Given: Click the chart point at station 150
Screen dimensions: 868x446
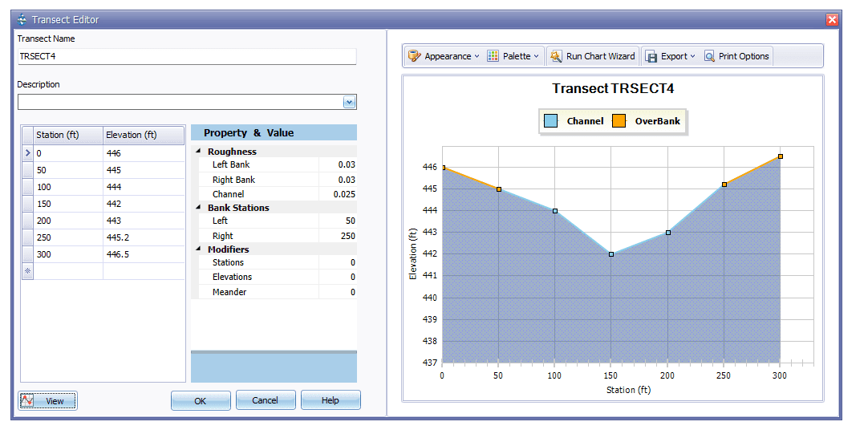Looking at the screenshot, I should tap(611, 254).
